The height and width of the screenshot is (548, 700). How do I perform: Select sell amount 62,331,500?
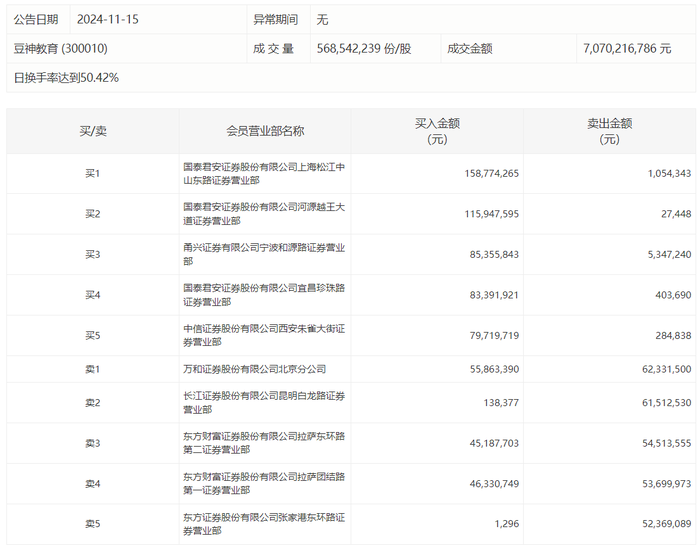click(667, 369)
